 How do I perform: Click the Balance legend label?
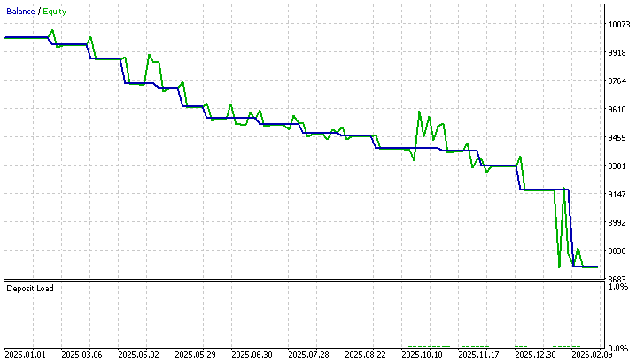(x=20, y=12)
